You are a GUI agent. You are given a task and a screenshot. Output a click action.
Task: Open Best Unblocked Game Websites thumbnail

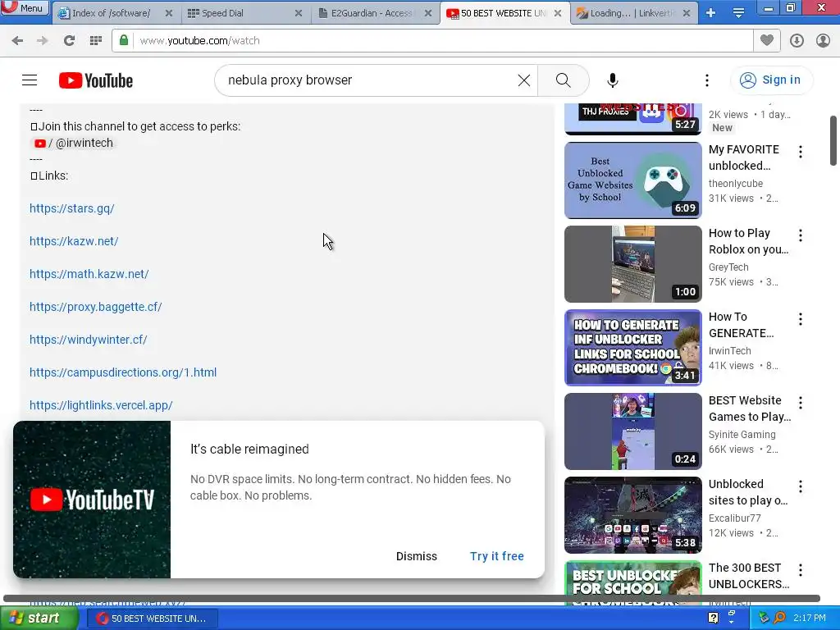click(x=632, y=180)
